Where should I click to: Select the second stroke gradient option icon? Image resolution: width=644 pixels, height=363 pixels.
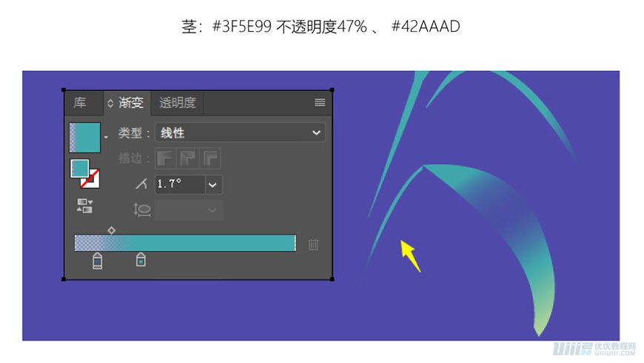point(188,158)
